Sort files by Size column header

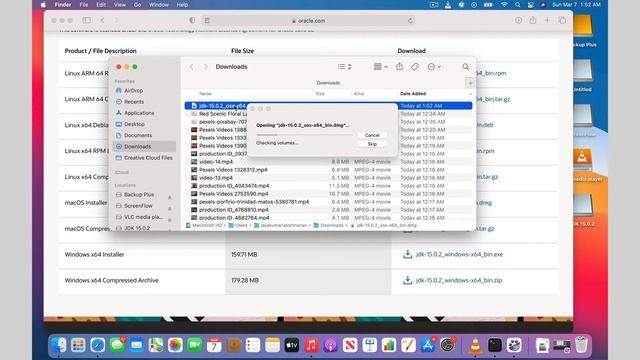click(x=320, y=94)
